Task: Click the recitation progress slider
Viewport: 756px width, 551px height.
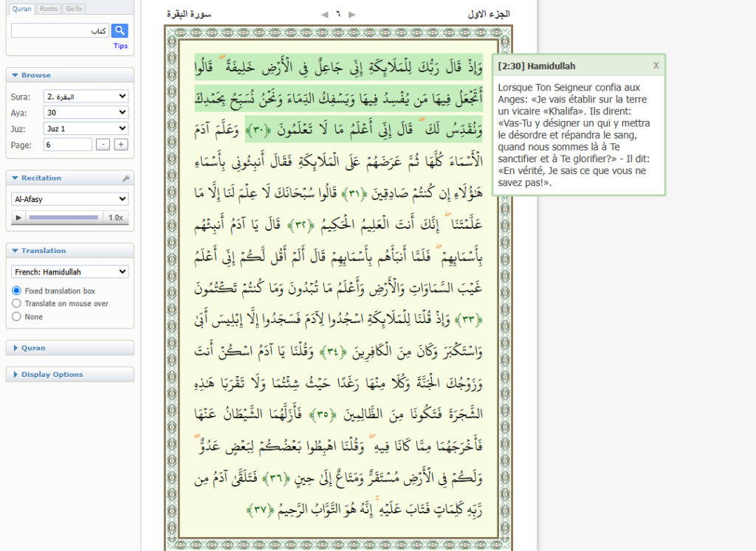Action: tap(63, 218)
